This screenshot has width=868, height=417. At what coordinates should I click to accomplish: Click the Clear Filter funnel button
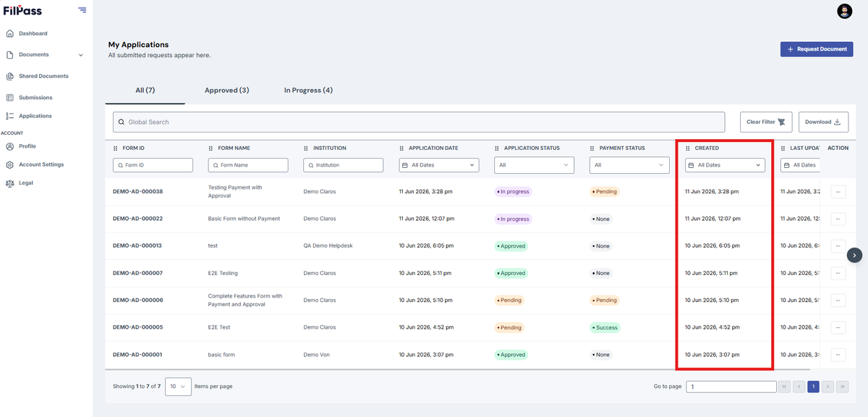coord(766,122)
